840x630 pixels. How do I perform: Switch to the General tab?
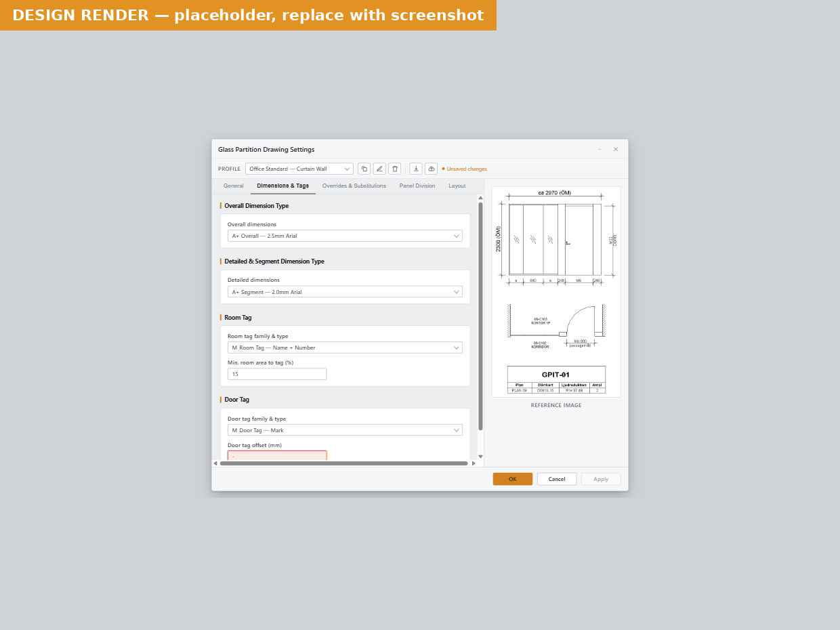click(234, 186)
